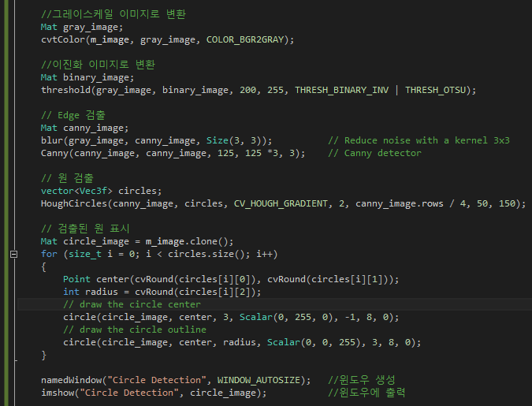Image resolution: width=532 pixels, height=406 pixels.
Task: Click the line 'Mat binary_image;'
Action: click(x=87, y=77)
